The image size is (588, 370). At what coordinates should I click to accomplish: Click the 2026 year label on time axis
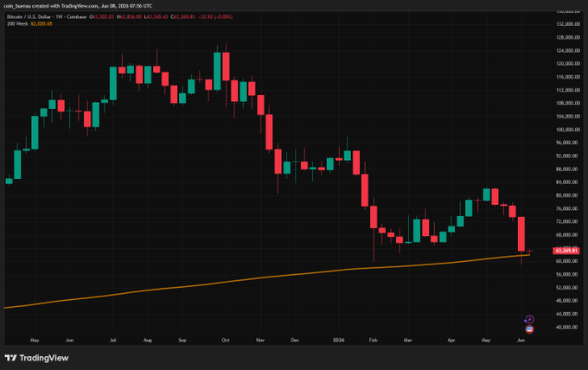tap(339, 341)
